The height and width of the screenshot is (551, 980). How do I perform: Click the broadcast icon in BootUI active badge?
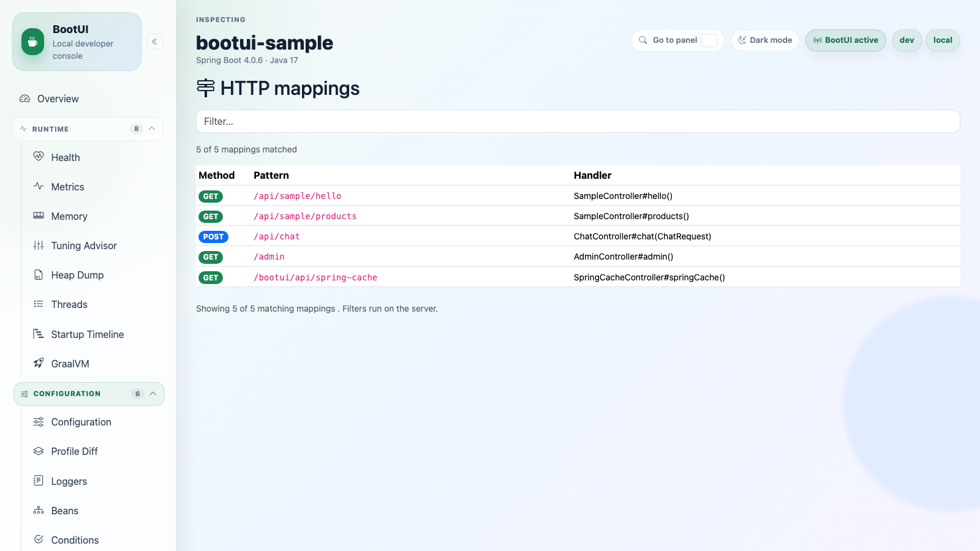coord(817,40)
